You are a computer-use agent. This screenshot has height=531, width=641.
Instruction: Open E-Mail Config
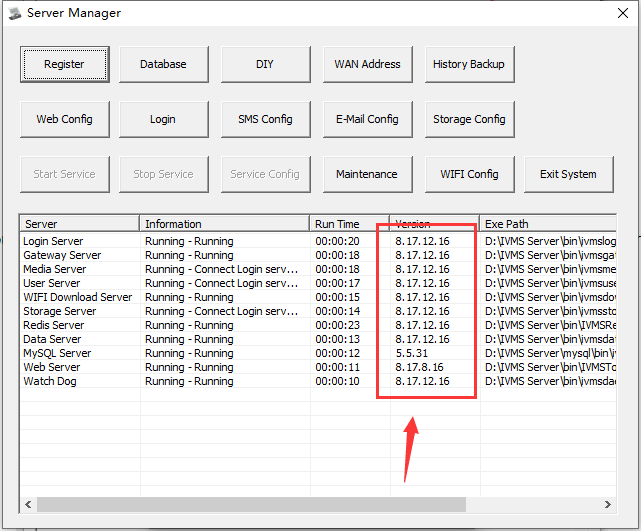point(368,119)
